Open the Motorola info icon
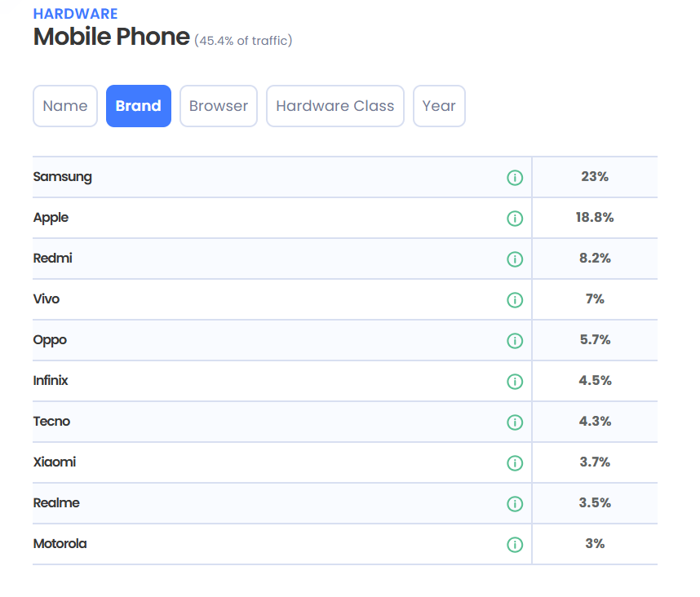The width and height of the screenshot is (700, 597). tap(515, 545)
